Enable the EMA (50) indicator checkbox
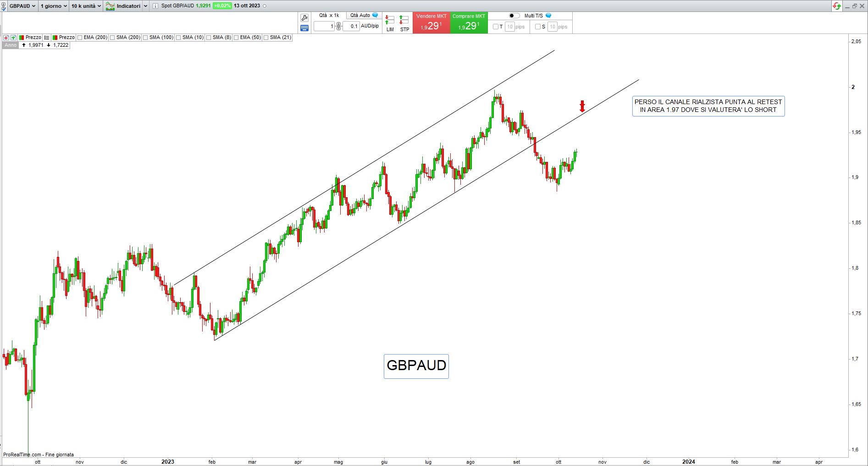This screenshot has height=466, width=868. pos(236,38)
